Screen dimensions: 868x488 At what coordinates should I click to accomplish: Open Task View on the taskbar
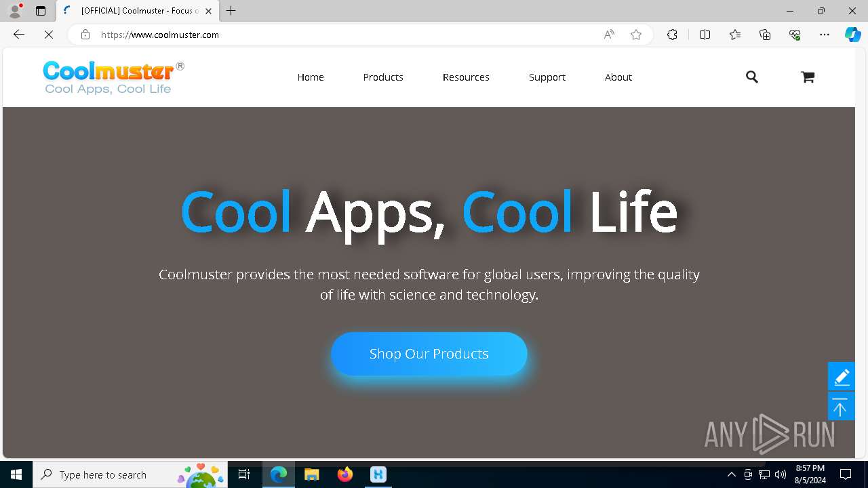(x=244, y=474)
